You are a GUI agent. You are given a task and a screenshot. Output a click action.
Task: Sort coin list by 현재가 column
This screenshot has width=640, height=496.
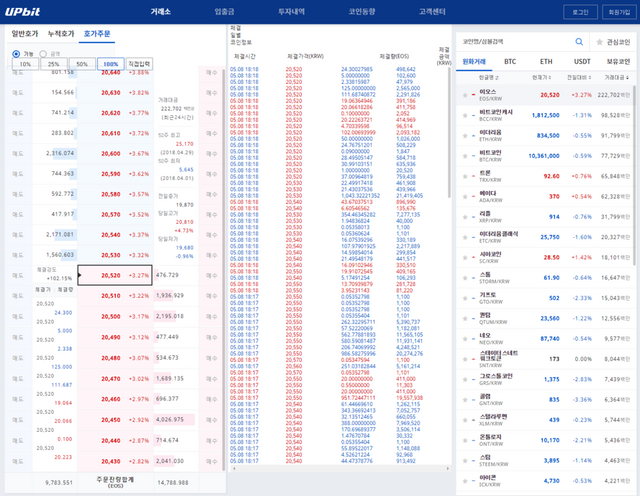(x=542, y=78)
